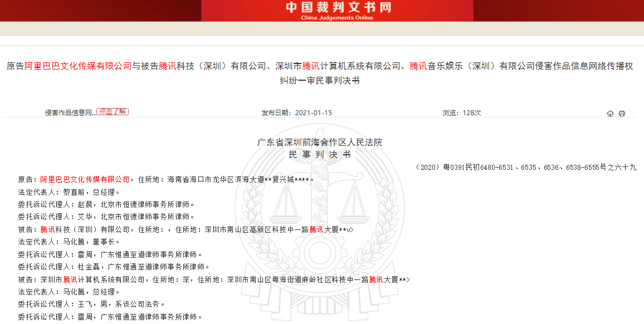Print the judgment with the printer icon
Viewport: 644px width, 324px height.
(622, 114)
